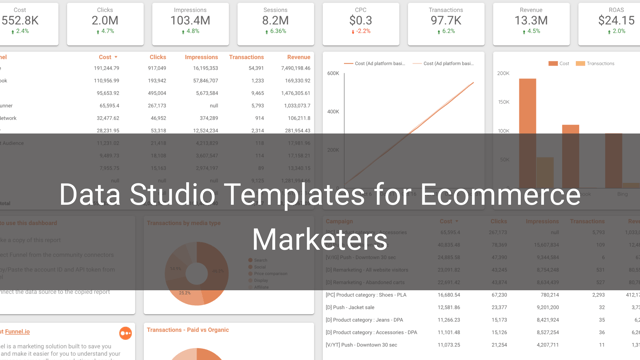Click the Transactions - Paid vs Organic title
The image size is (640, 360).
(x=188, y=330)
